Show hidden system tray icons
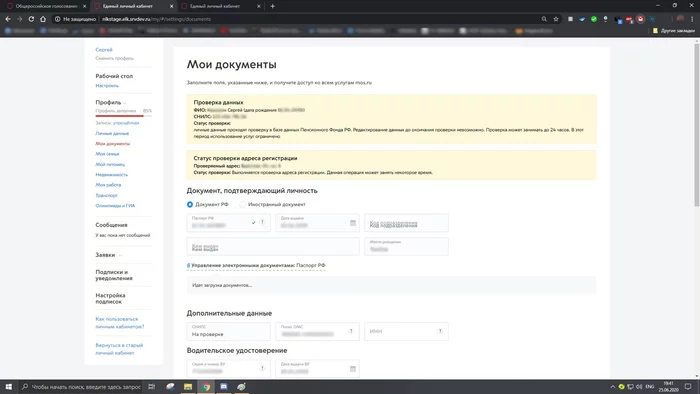This screenshot has width=700, height=394. (612, 387)
